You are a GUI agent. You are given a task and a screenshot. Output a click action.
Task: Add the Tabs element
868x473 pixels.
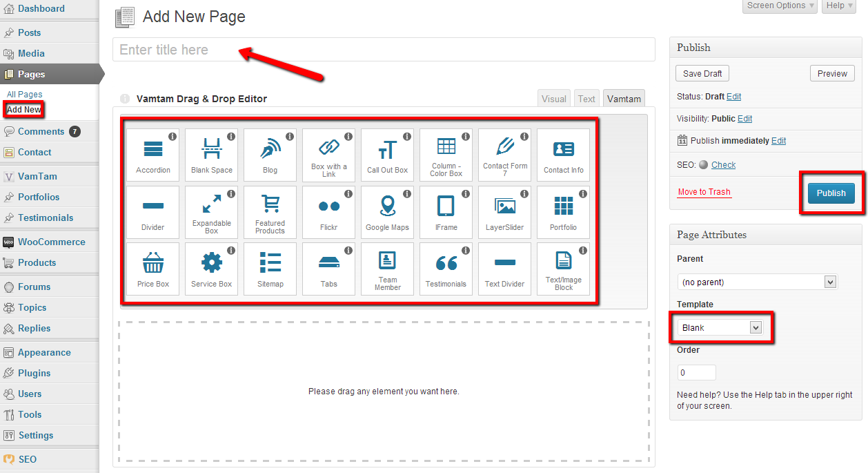click(329, 269)
